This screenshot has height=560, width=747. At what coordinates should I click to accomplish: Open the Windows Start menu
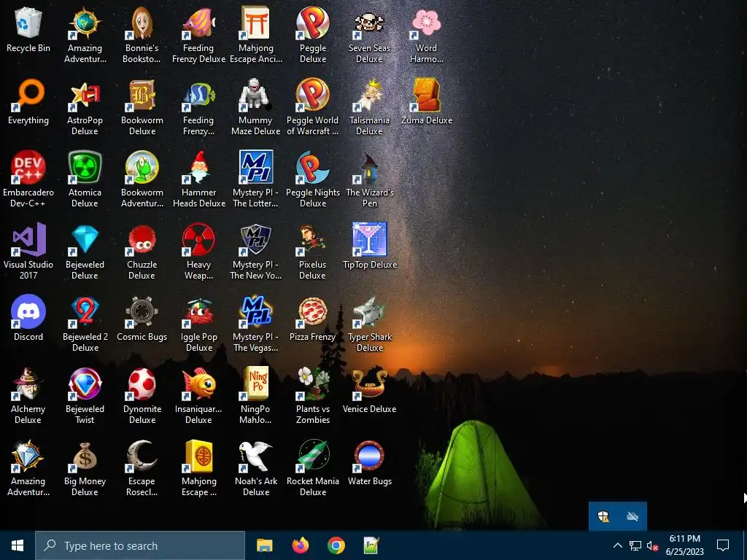tap(18, 545)
